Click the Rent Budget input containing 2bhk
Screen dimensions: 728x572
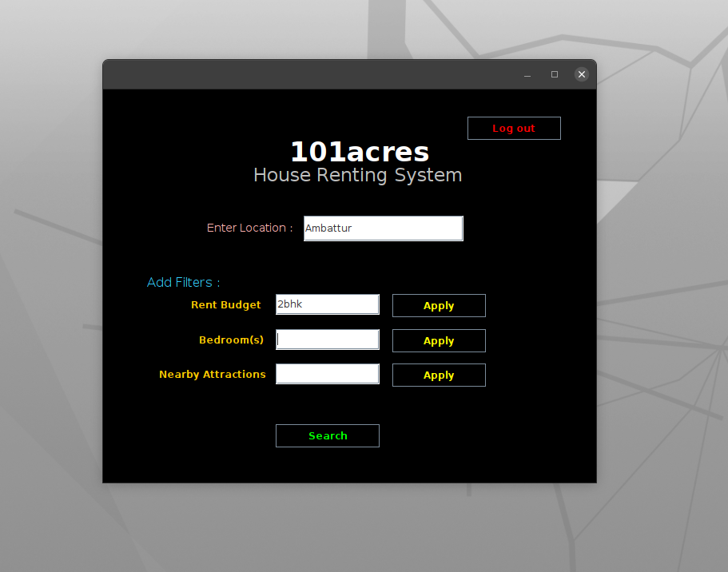coord(327,304)
